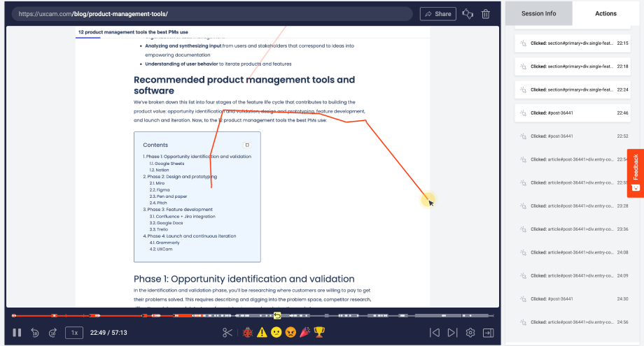Rewind replay by 10 seconds
644x346 pixels.
pyautogui.click(x=35, y=333)
